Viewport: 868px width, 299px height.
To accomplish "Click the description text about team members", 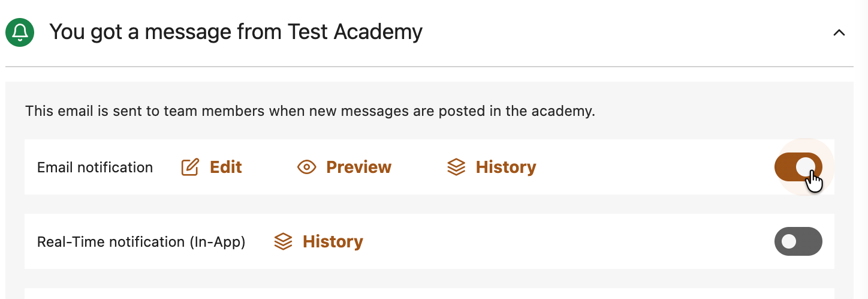I will point(309,111).
